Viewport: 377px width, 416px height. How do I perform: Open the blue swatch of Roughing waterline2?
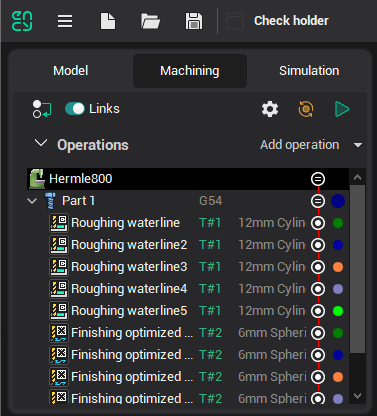point(338,245)
